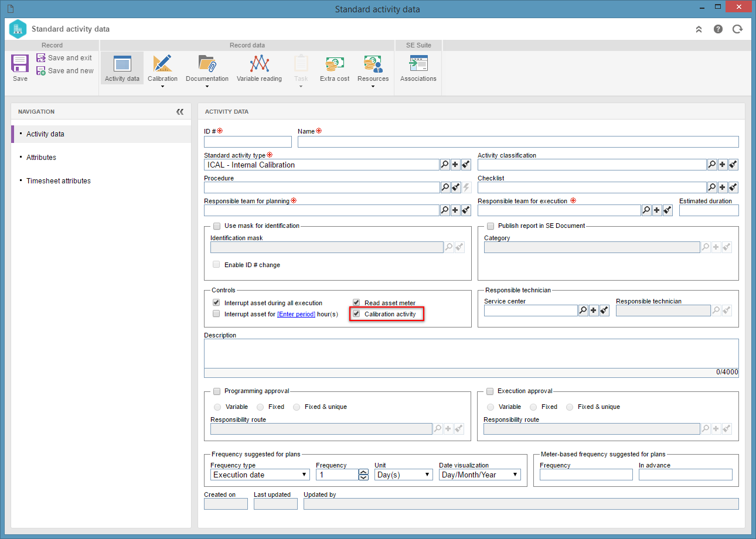Clear the Activity classification field
This screenshot has height=539, width=756.
[x=733, y=165]
